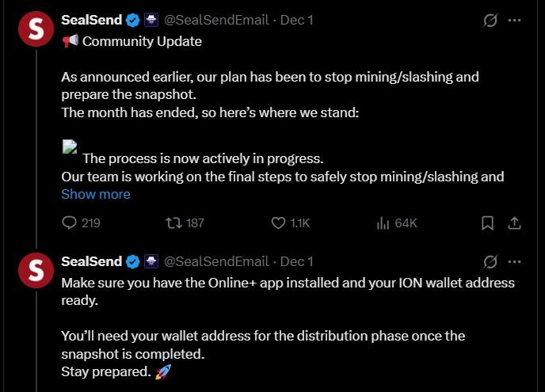545x392 pixels.
Task: Repost the Community Update post
Action: (x=173, y=223)
